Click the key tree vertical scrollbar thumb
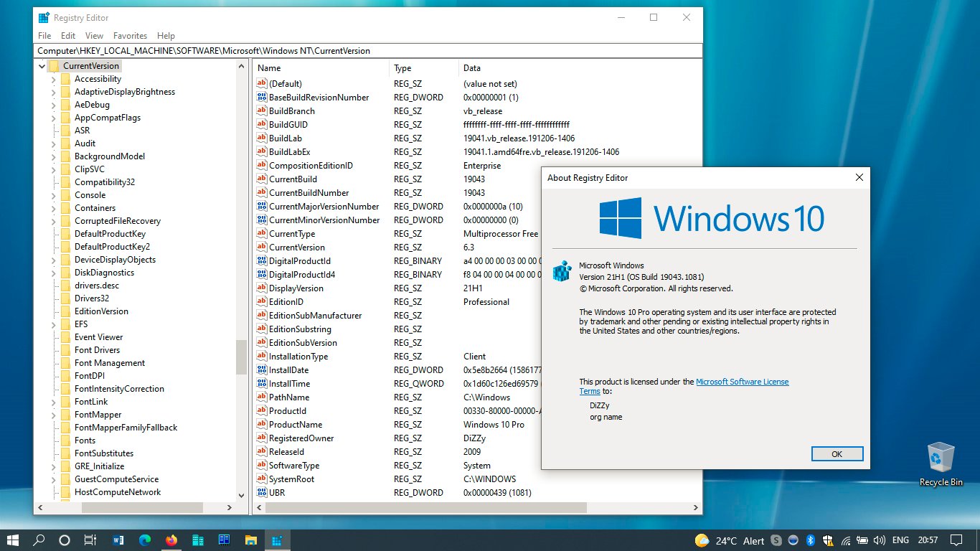Image resolution: width=980 pixels, height=551 pixels. pyautogui.click(x=241, y=356)
